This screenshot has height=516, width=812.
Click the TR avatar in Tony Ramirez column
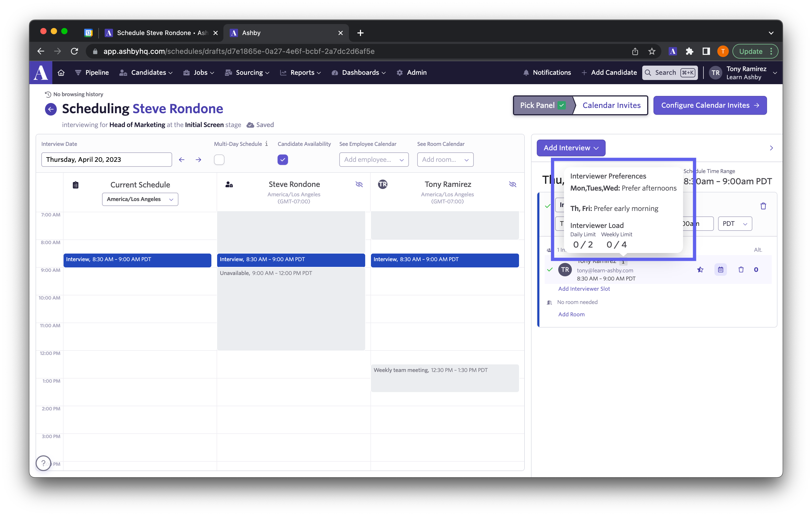click(x=383, y=184)
